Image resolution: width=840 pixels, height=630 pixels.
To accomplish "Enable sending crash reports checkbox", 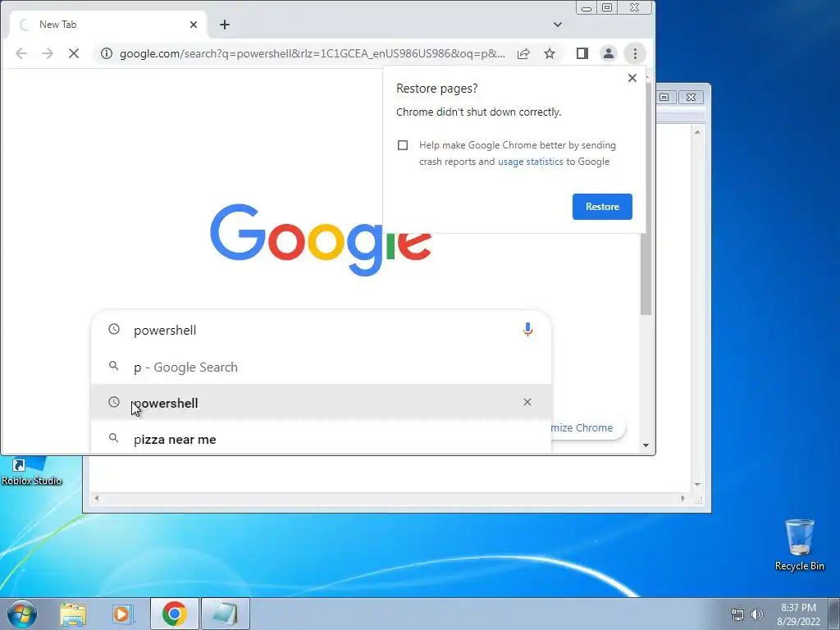I will click(x=403, y=145).
